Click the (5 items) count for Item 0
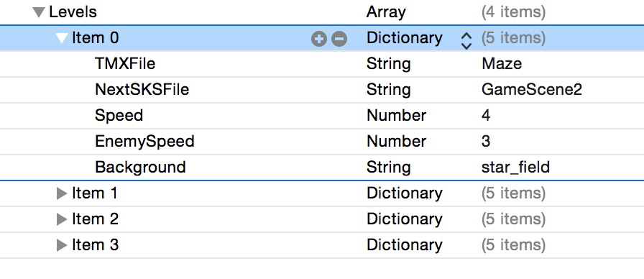The width and height of the screenshot is (644, 279). [513, 38]
